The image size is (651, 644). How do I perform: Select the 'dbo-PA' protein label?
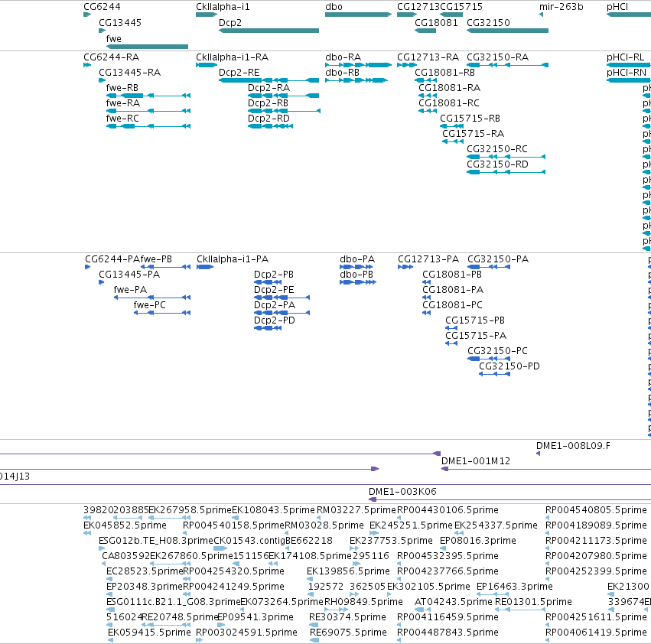pyautogui.click(x=357, y=259)
